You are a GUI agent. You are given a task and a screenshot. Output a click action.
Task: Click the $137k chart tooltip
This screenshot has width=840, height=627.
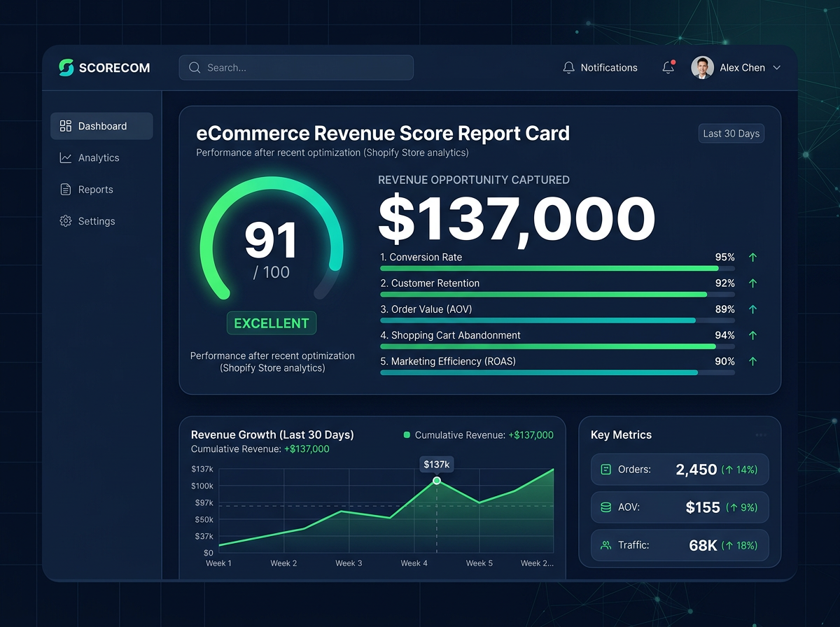437,465
